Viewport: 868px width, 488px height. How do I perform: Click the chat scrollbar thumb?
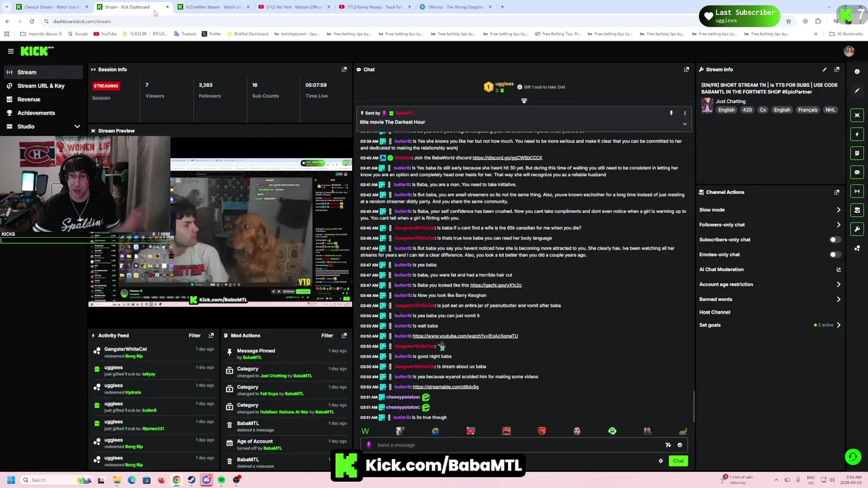pyautogui.click(x=693, y=407)
